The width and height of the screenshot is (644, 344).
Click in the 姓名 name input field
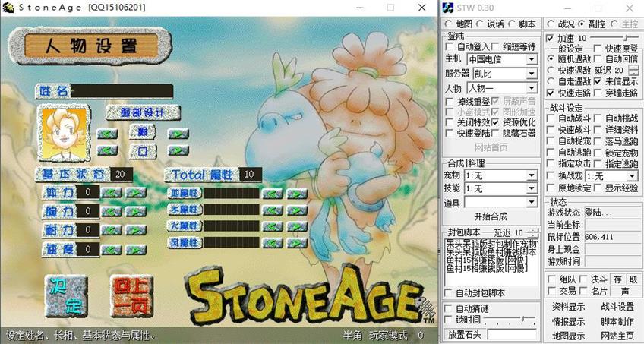click(122, 91)
